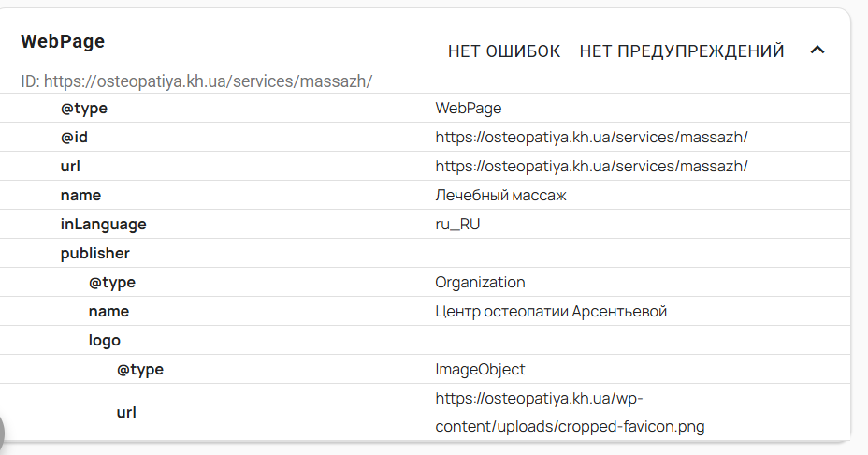Select the ID line under the WebPage heading
This screenshot has height=455, width=868.
point(196,81)
